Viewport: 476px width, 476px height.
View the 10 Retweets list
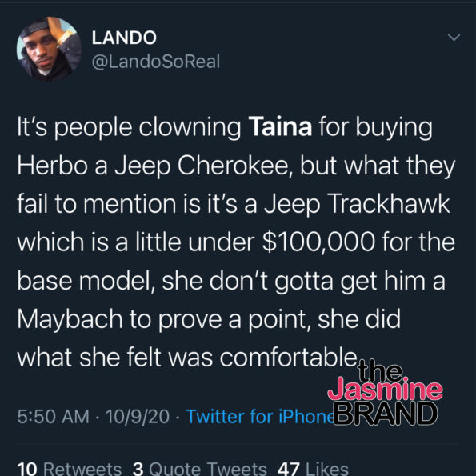pos(70,469)
